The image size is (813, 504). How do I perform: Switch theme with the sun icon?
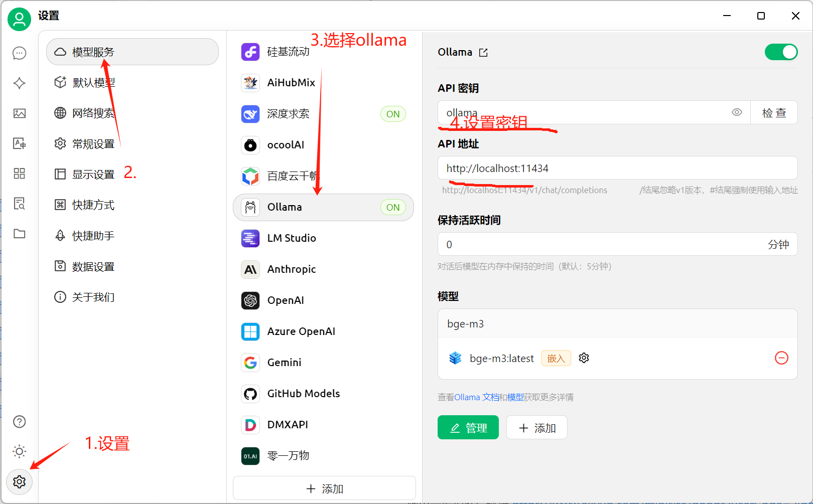pos(20,451)
